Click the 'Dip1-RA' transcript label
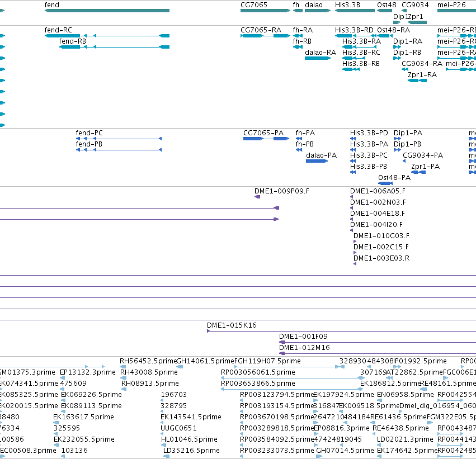Image resolution: width=476 pixels, height=459 pixels. click(408, 41)
